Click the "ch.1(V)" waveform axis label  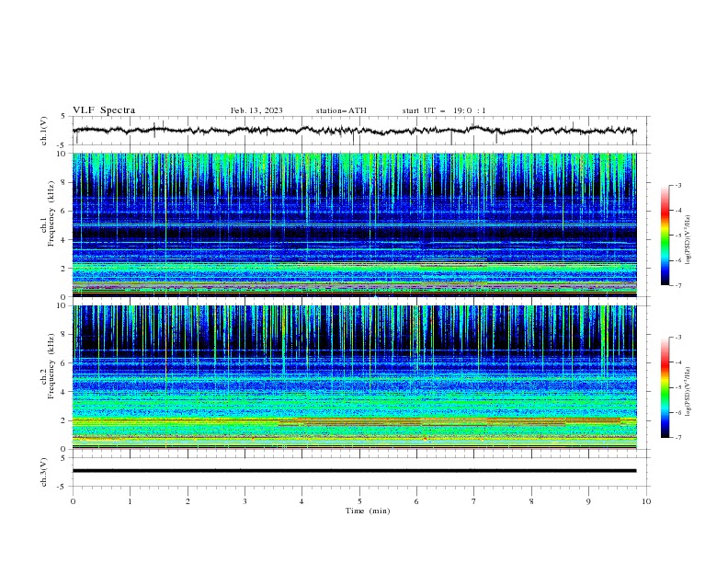[43, 131]
